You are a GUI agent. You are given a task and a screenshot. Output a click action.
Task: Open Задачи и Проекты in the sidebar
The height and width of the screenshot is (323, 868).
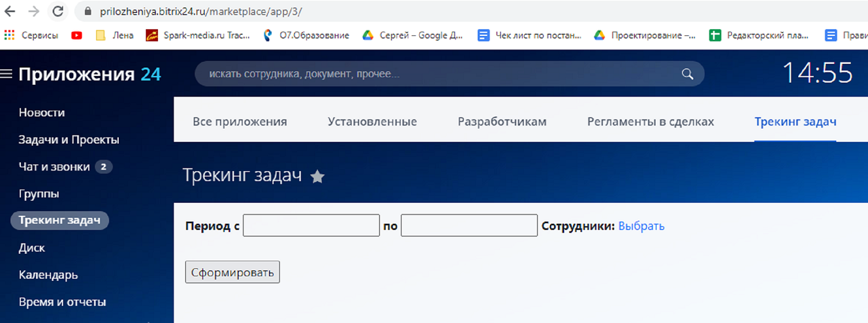(69, 140)
